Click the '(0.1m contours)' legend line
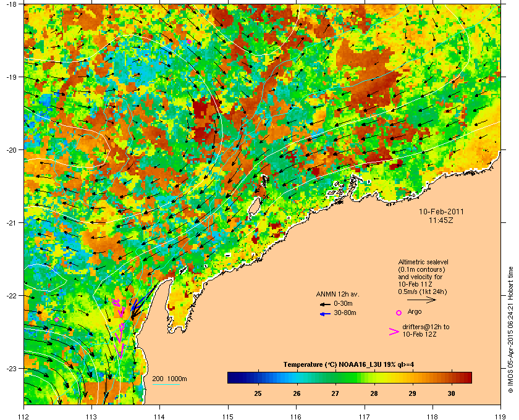This screenshot has height=420, width=519. coord(421,269)
